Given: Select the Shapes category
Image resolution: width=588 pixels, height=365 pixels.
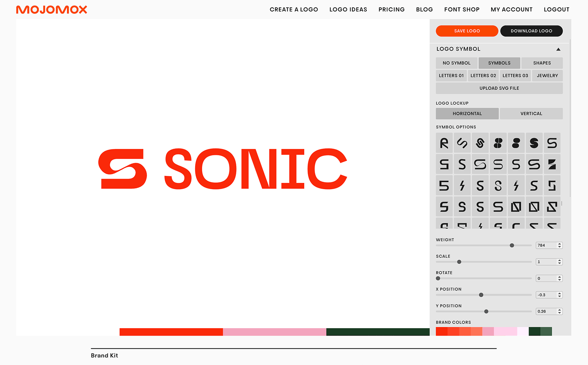Looking at the screenshot, I should point(542,63).
